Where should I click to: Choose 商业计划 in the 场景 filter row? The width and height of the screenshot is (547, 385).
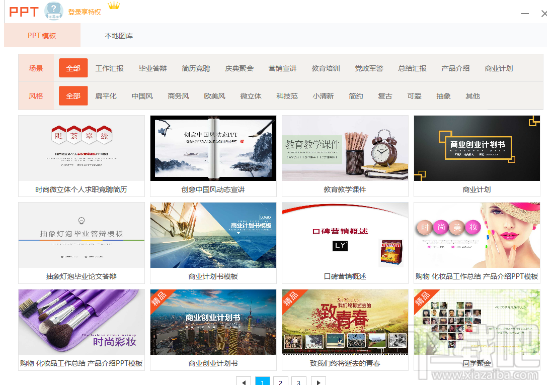coord(499,68)
